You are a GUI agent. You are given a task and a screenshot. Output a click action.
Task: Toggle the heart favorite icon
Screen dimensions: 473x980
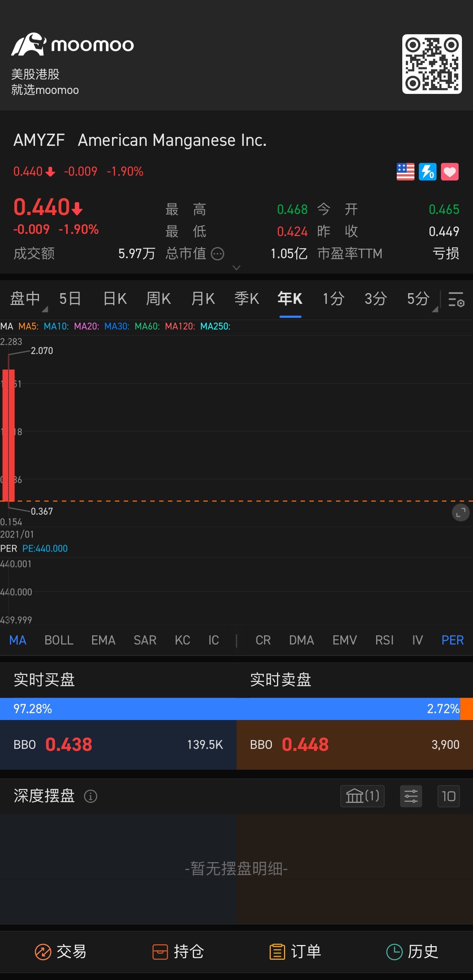coord(449,172)
